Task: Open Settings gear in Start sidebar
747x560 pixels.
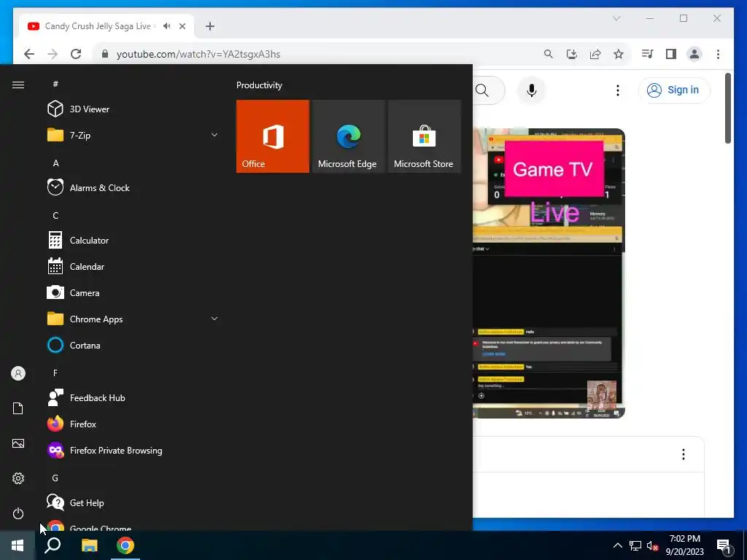Action: (x=18, y=478)
